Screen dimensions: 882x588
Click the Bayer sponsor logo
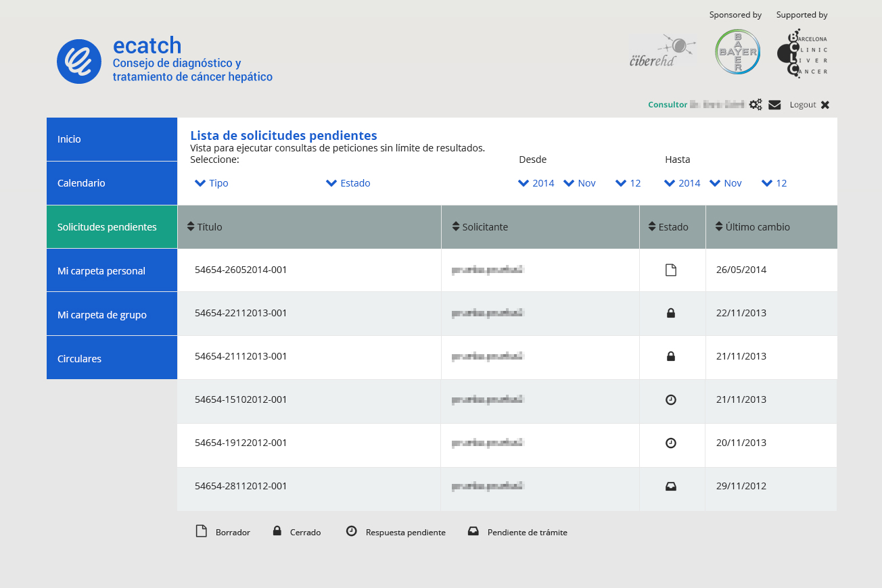tap(737, 52)
